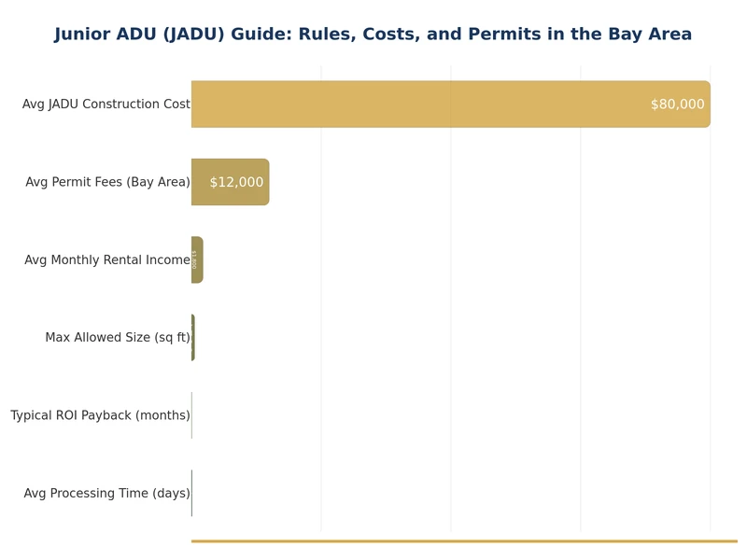Click the $80,000 value label

pos(677,105)
